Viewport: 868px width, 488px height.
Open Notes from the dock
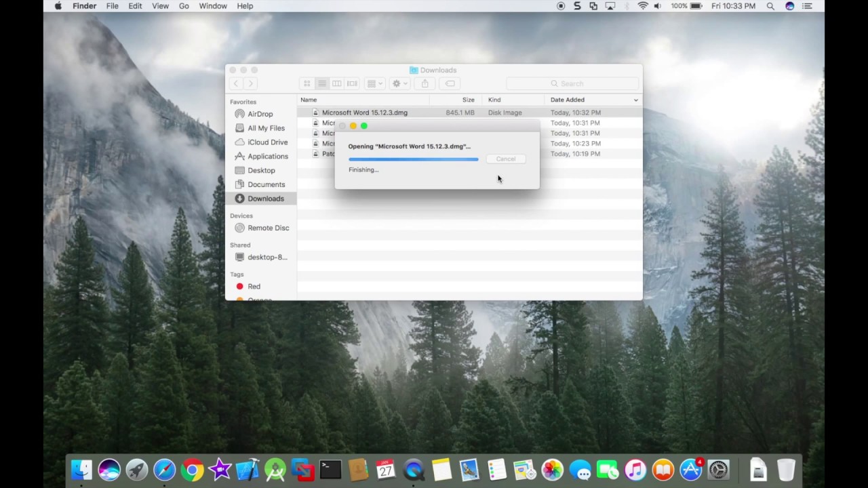click(x=441, y=470)
